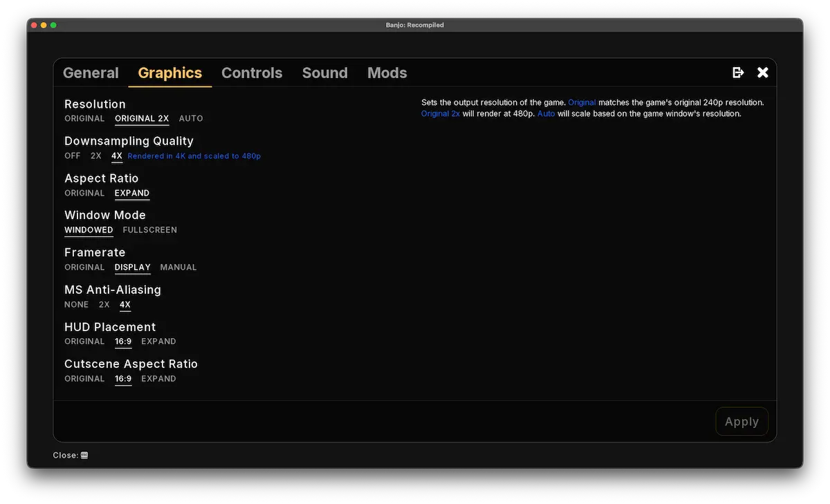The image size is (830, 504).
Task: Close the settings with the X icon
Action: (x=762, y=72)
